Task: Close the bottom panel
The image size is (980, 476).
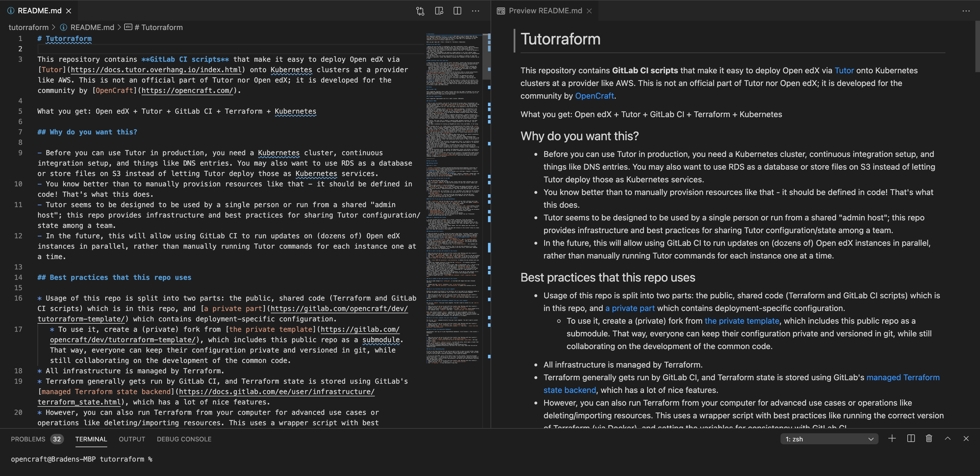Action: [966, 438]
